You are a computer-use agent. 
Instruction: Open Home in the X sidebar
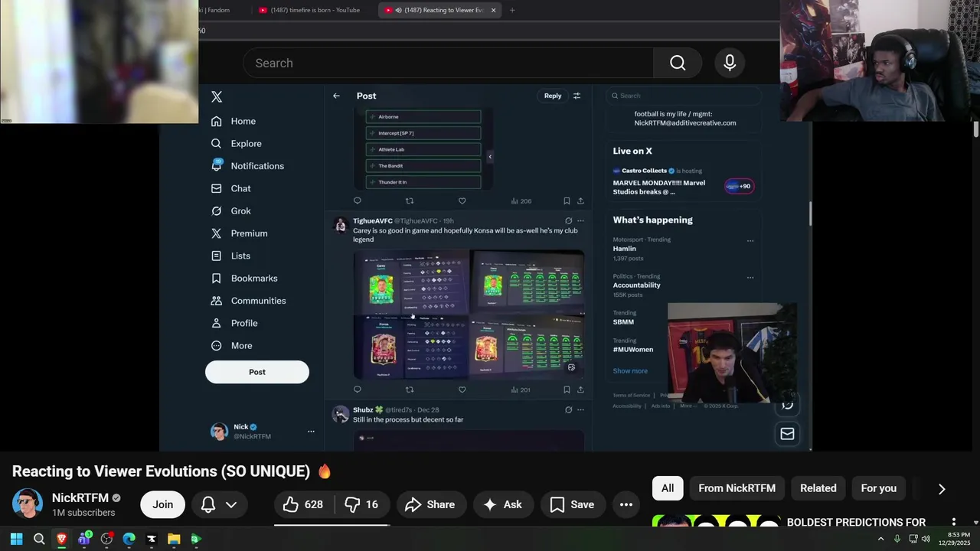coord(234,121)
